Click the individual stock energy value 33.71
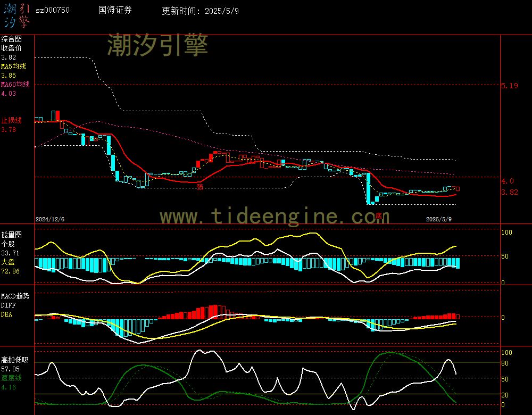The width and height of the screenshot is (532, 415). click(10, 253)
